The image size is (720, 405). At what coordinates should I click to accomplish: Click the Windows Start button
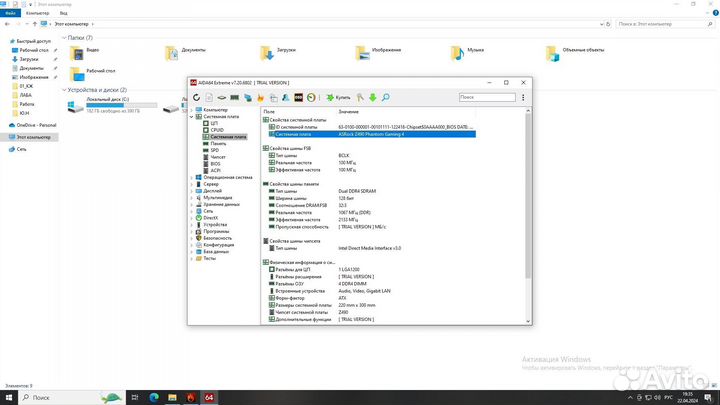click(9, 398)
